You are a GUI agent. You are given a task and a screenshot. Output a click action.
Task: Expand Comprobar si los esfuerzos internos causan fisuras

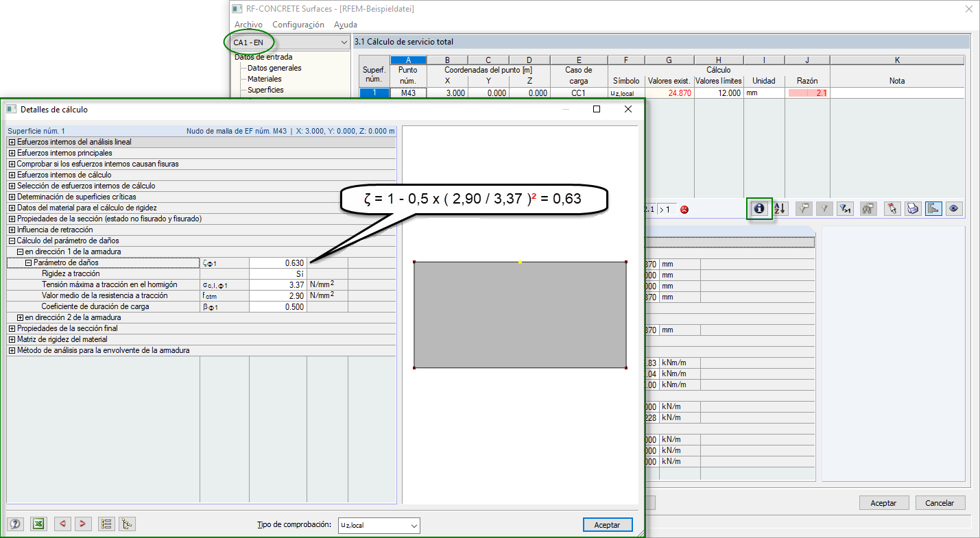pyautogui.click(x=12, y=164)
